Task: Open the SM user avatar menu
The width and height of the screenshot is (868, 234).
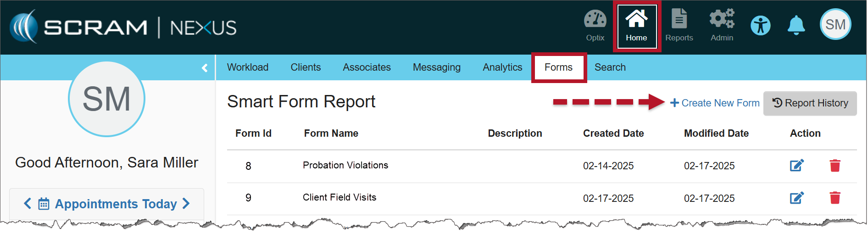Action: pyautogui.click(x=835, y=25)
